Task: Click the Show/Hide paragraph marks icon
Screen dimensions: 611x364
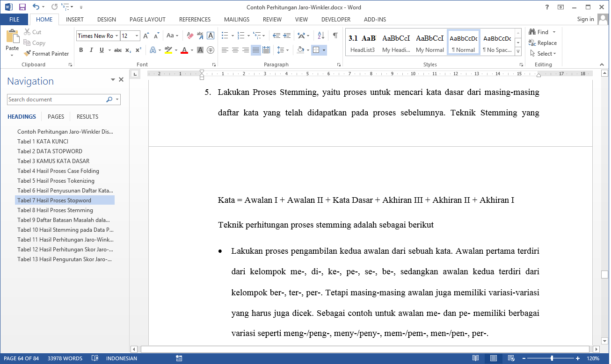Action: [x=335, y=36]
